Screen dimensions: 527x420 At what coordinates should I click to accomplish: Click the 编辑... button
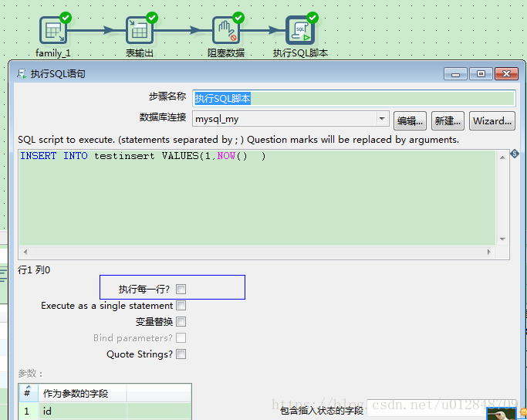(x=410, y=120)
